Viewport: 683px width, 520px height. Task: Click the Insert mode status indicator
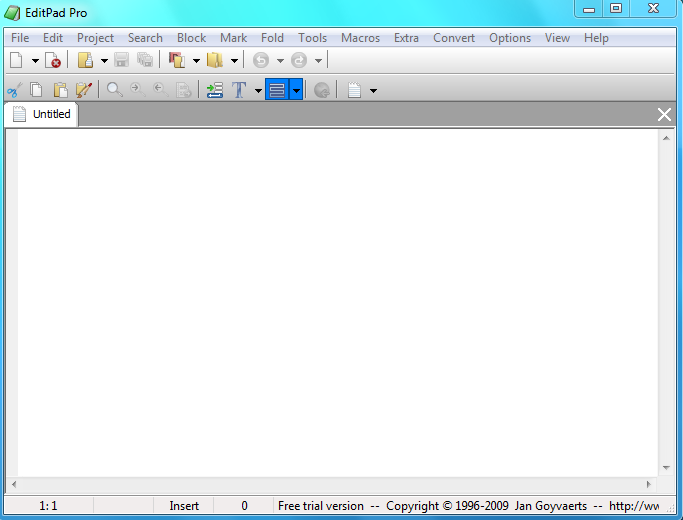pyautogui.click(x=184, y=506)
